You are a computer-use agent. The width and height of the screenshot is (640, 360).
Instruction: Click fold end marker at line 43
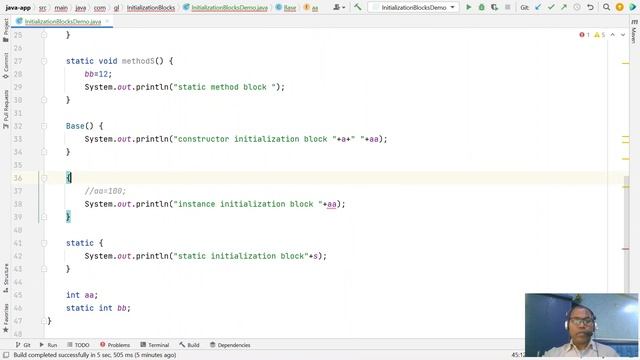point(44,269)
